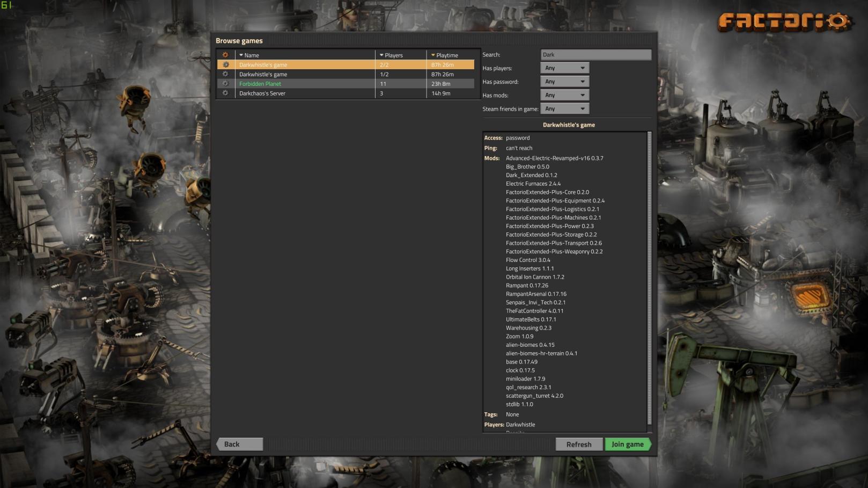
Task: Click the Senpais_Invi_Tech 0.2.1 mod entry
Action: [x=535, y=303]
